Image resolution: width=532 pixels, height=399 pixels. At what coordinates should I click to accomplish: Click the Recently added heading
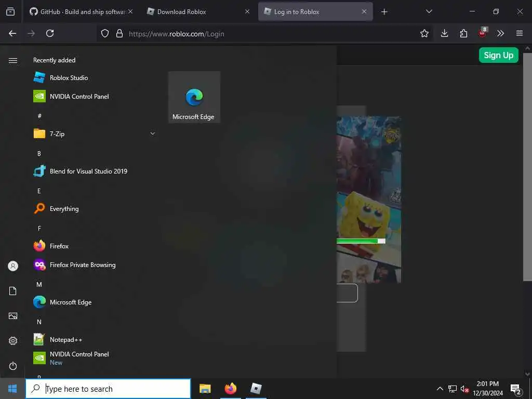coord(54,60)
